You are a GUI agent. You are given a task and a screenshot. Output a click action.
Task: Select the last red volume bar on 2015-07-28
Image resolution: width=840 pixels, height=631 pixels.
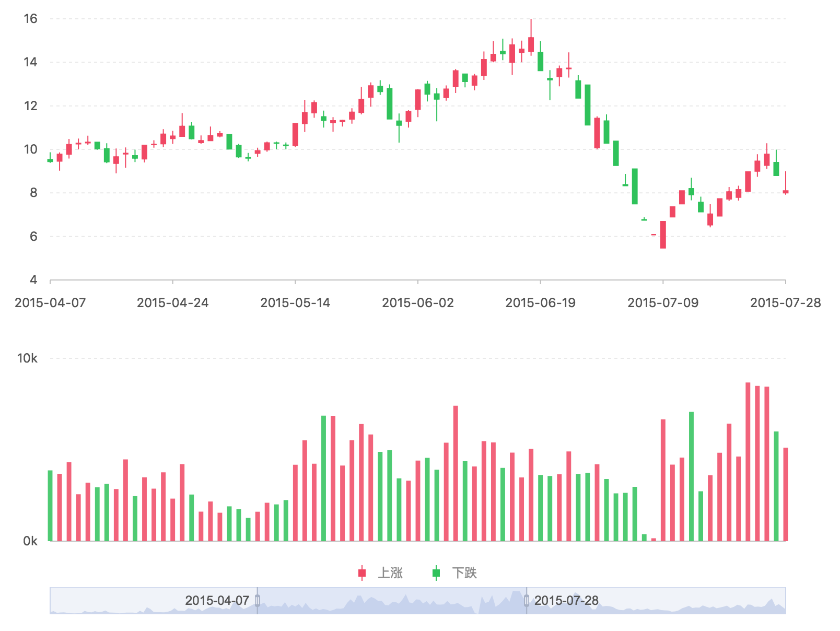coord(786,494)
